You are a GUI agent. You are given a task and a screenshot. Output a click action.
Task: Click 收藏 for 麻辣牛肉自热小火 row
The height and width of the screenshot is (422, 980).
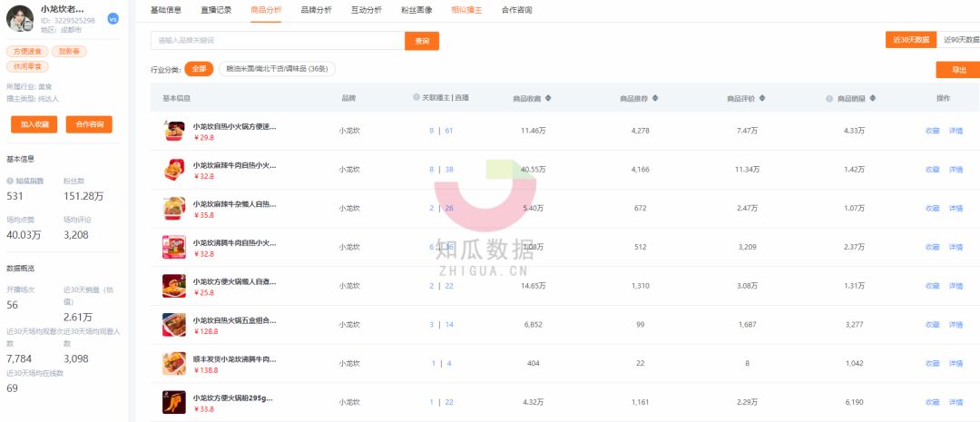point(933,170)
